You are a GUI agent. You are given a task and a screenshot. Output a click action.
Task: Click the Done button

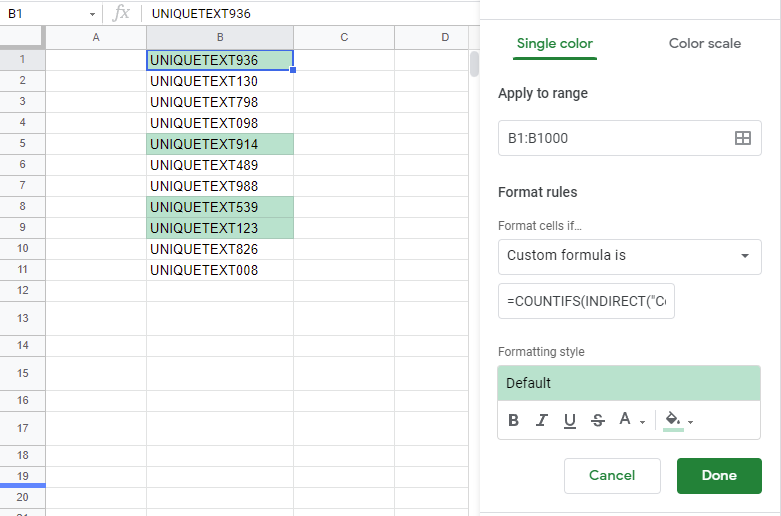(x=719, y=476)
